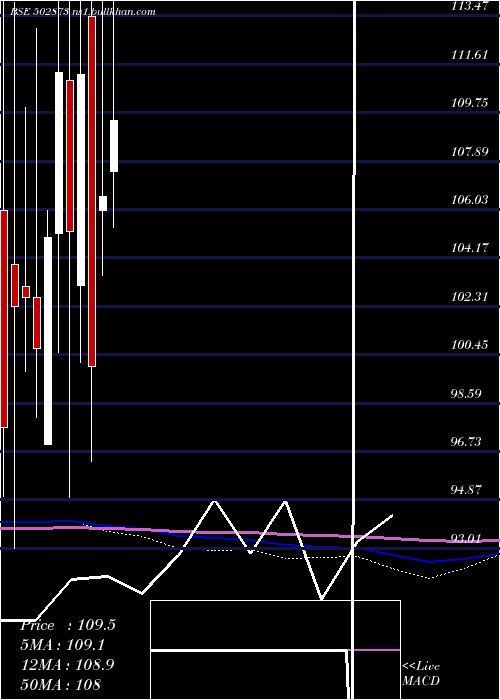Viewport: 500px width, 700px height.
Task: Click the 12MA : 108.9 readout
Action: pyautogui.click(x=68, y=665)
